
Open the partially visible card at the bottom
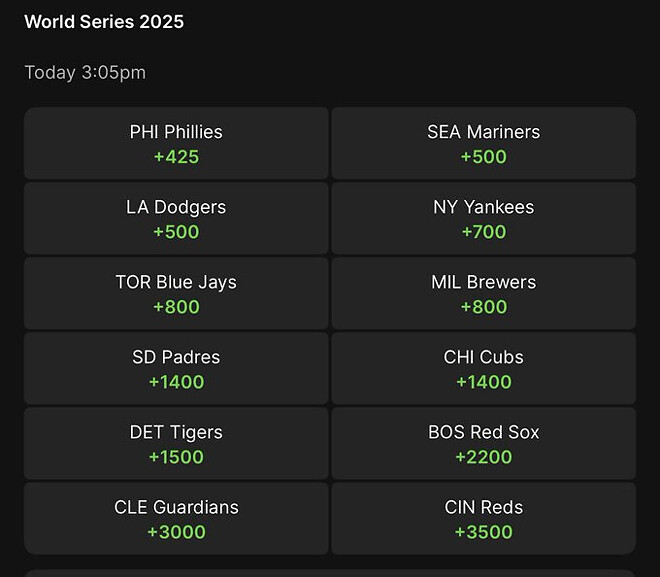point(330,572)
